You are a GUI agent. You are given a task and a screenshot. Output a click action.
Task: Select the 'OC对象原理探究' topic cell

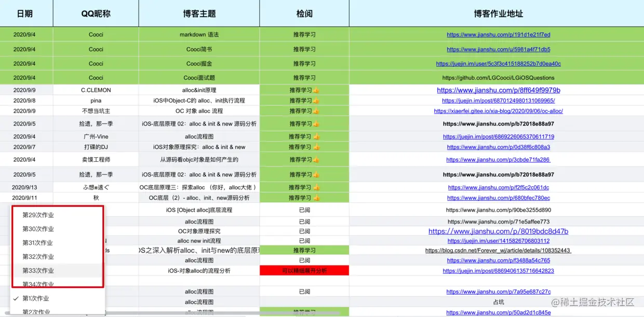pyautogui.click(x=199, y=231)
